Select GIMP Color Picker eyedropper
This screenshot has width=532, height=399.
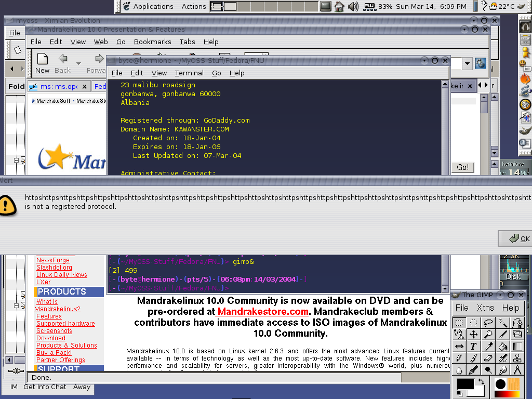(488, 347)
